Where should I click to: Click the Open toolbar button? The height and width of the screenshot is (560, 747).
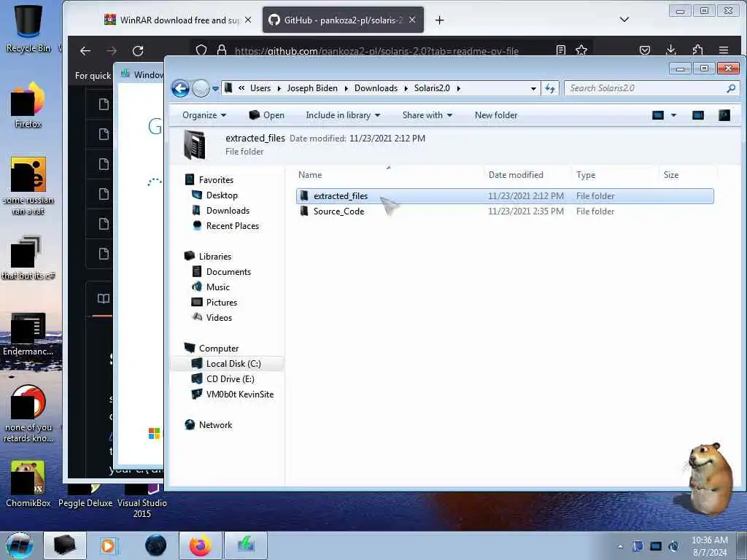[x=267, y=115]
